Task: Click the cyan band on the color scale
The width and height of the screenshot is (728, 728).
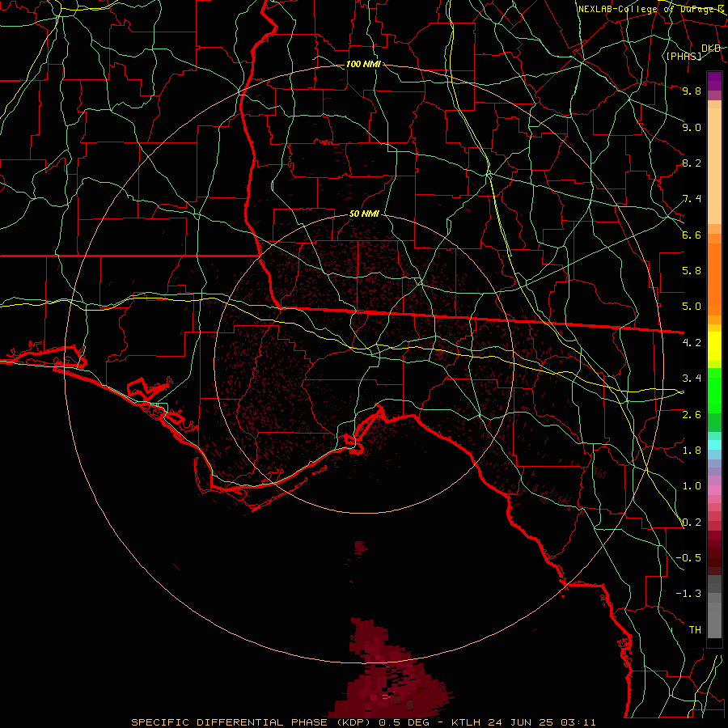Action: point(714,445)
